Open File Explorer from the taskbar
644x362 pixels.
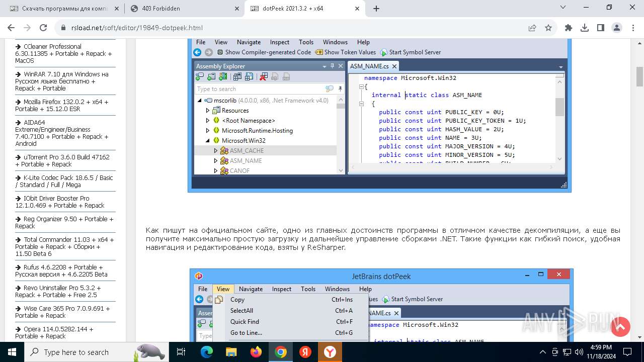tap(231, 352)
